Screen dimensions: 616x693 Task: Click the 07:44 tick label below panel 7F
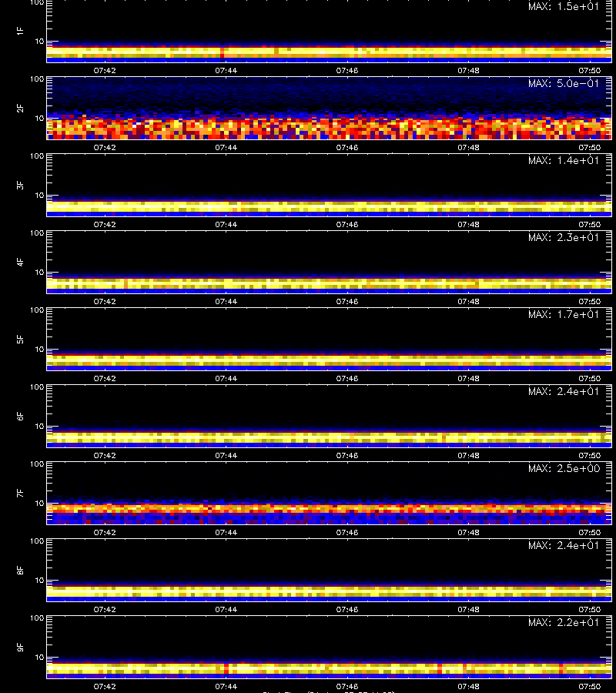point(226,532)
